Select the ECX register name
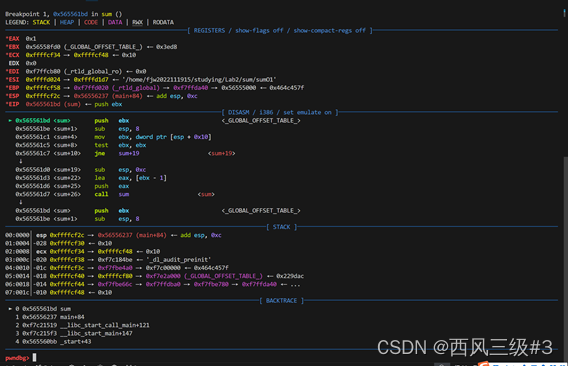The height and width of the screenshot is (367, 569). 13,55
